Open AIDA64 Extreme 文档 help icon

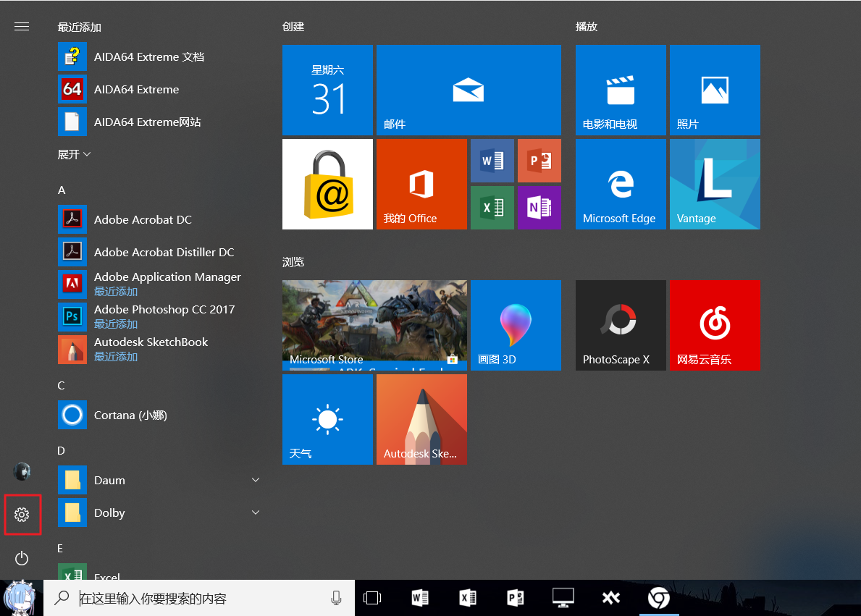click(72, 56)
